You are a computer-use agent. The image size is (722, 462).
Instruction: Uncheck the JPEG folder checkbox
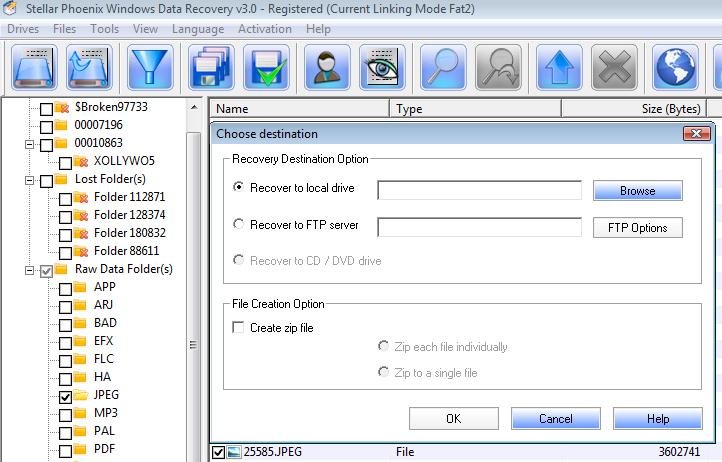(65, 397)
